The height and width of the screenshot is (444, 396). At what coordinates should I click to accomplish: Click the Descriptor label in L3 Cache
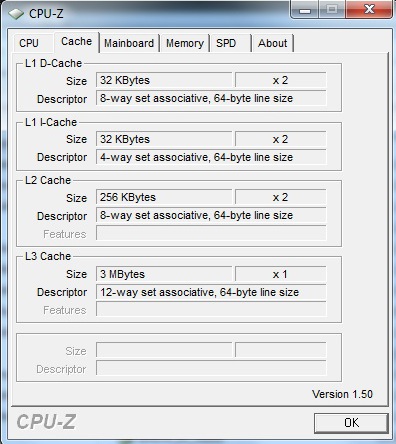[x=62, y=292]
